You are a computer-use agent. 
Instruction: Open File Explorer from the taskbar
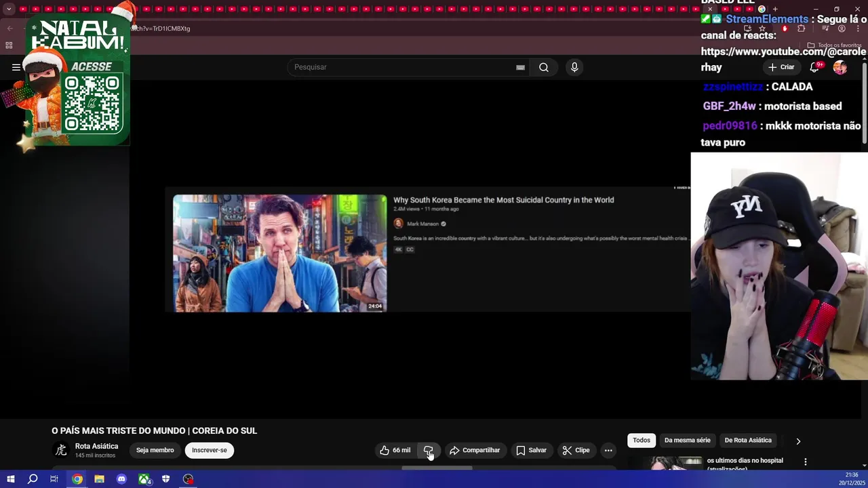(99, 479)
